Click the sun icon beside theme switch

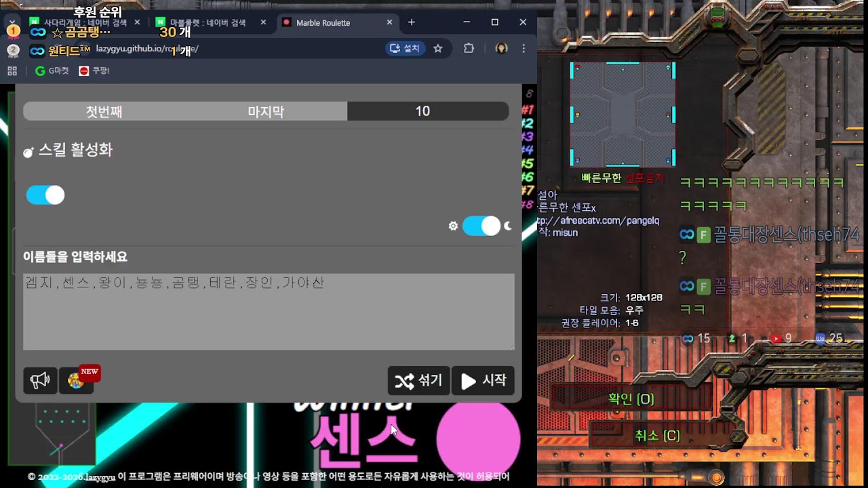453,226
